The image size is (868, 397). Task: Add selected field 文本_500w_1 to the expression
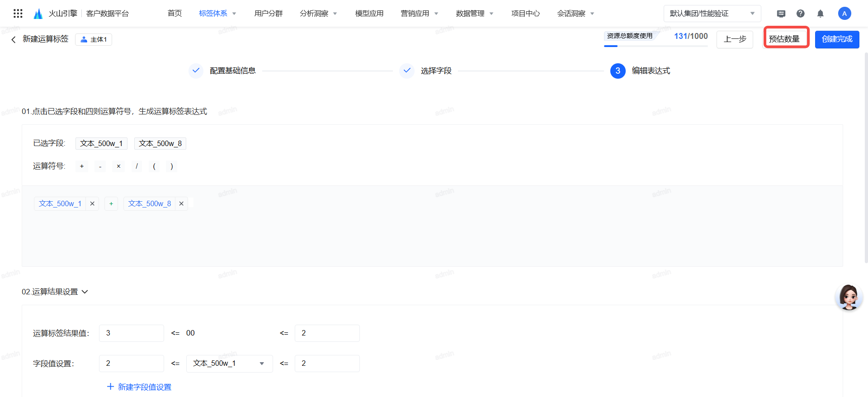click(101, 144)
